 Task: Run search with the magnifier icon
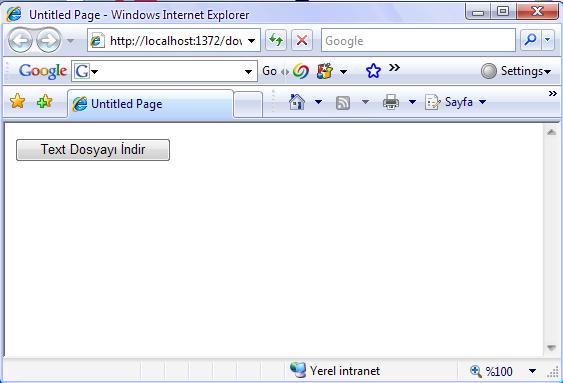pyautogui.click(x=530, y=40)
